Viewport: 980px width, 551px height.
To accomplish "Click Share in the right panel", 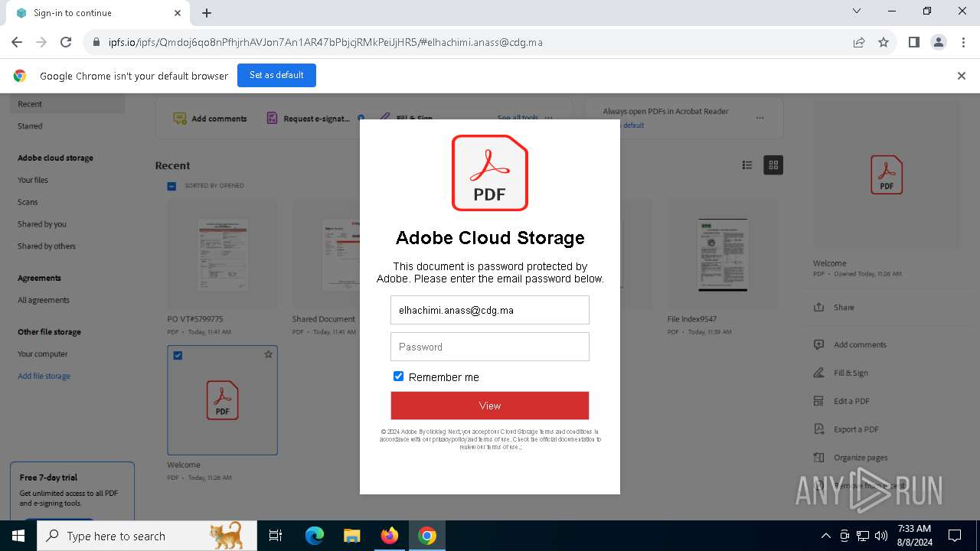I will (844, 307).
